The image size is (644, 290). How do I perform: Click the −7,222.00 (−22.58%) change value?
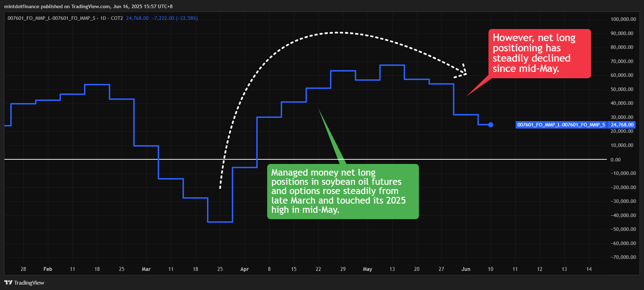coord(175,18)
